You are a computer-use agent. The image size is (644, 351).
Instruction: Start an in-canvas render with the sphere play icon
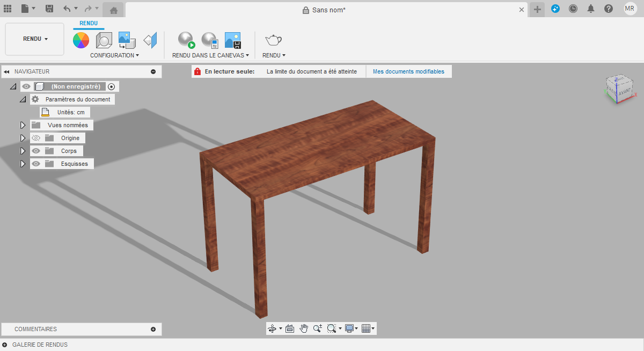[185, 40]
